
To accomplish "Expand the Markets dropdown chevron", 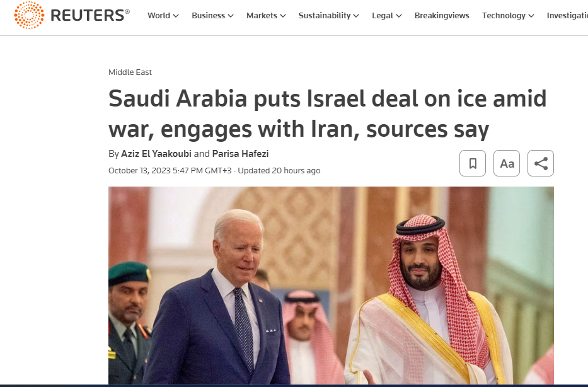I will [283, 16].
